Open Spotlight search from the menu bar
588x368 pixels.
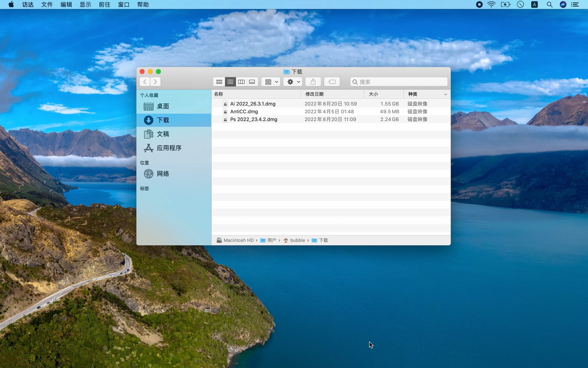[549, 5]
